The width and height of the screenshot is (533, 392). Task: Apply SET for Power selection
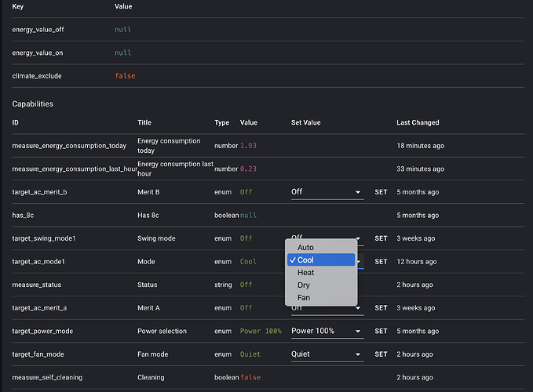tap(381, 332)
